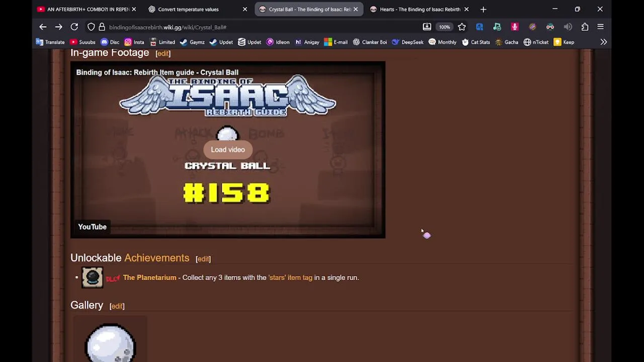Edit the Gallery section
644x362 pixels.
click(x=117, y=306)
